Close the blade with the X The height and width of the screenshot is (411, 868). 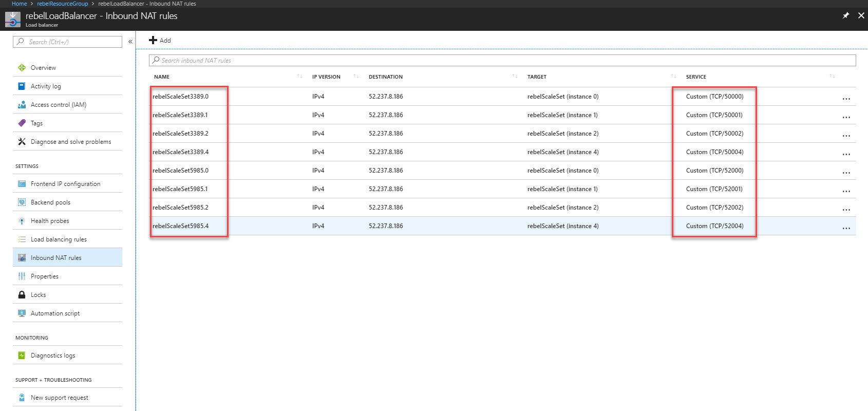[861, 15]
